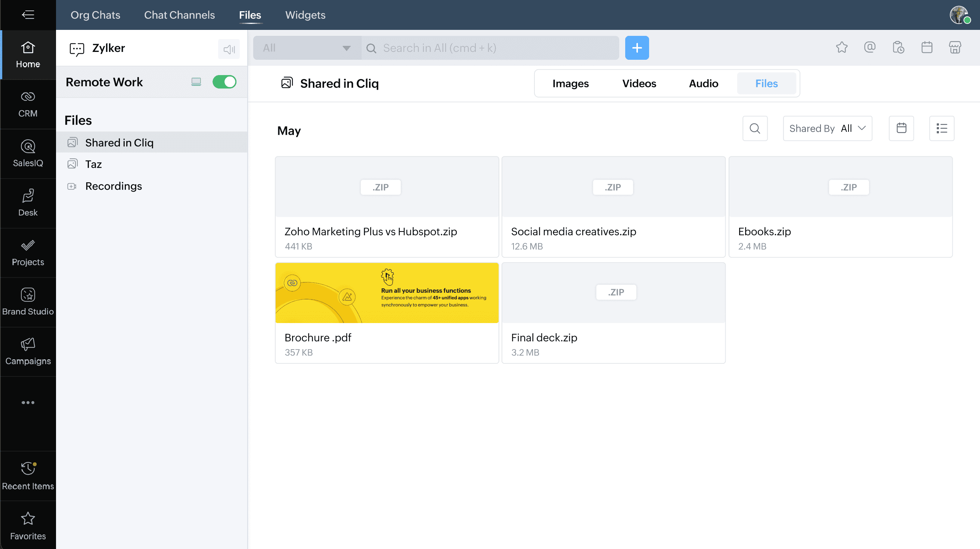This screenshot has width=980, height=549.
Task: Open SalesIQ in the left sidebar
Action: (28, 153)
